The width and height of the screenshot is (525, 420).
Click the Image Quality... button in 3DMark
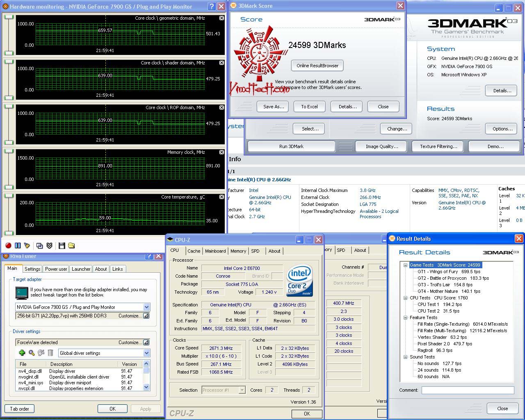coord(382,146)
